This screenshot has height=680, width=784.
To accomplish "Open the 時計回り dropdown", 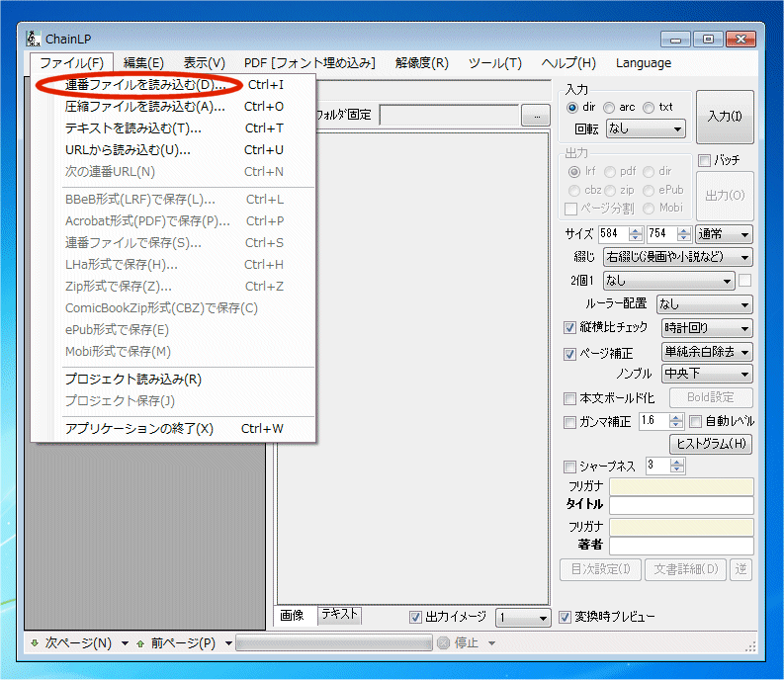I will [x=707, y=328].
